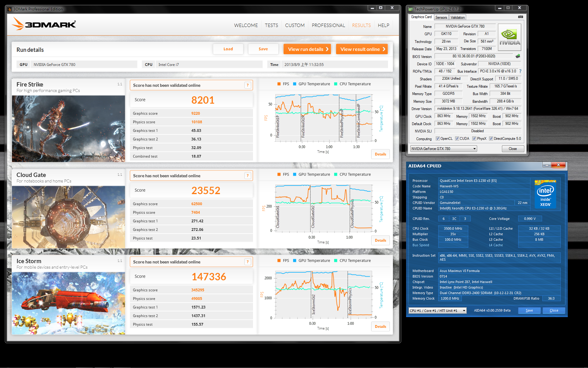
Task: Click the BIOS save chip icon
Action: pyautogui.click(x=518, y=56)
